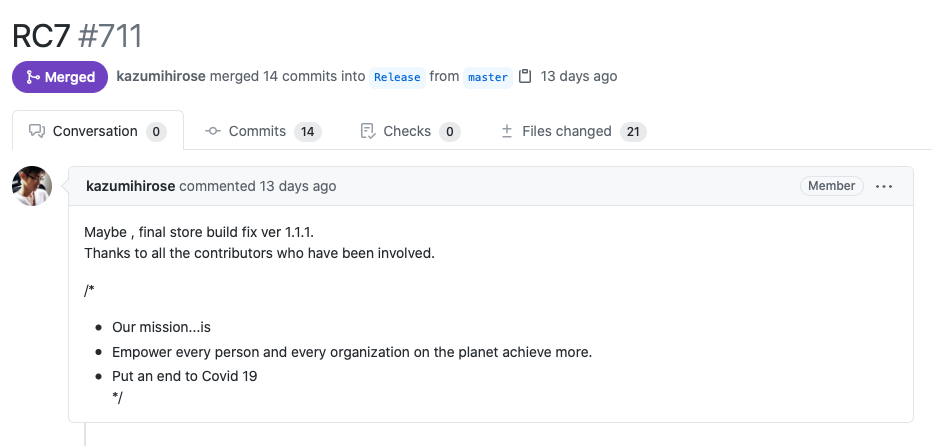Click kazumihirose's avatar picture

(x=32, y=186)
